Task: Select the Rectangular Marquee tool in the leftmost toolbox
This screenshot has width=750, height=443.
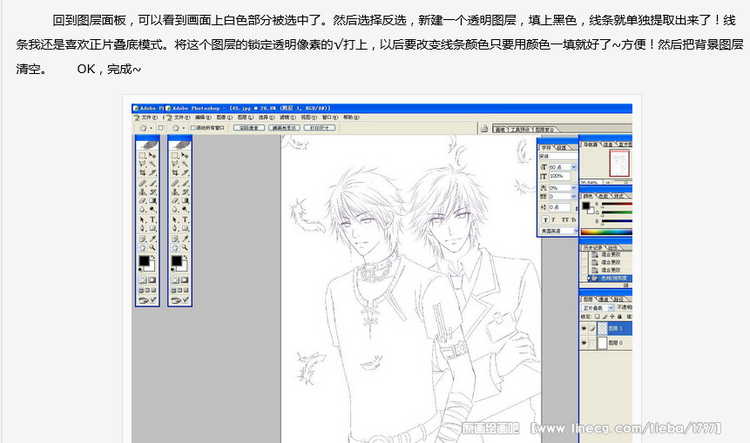Action: [x=143, y=155]
